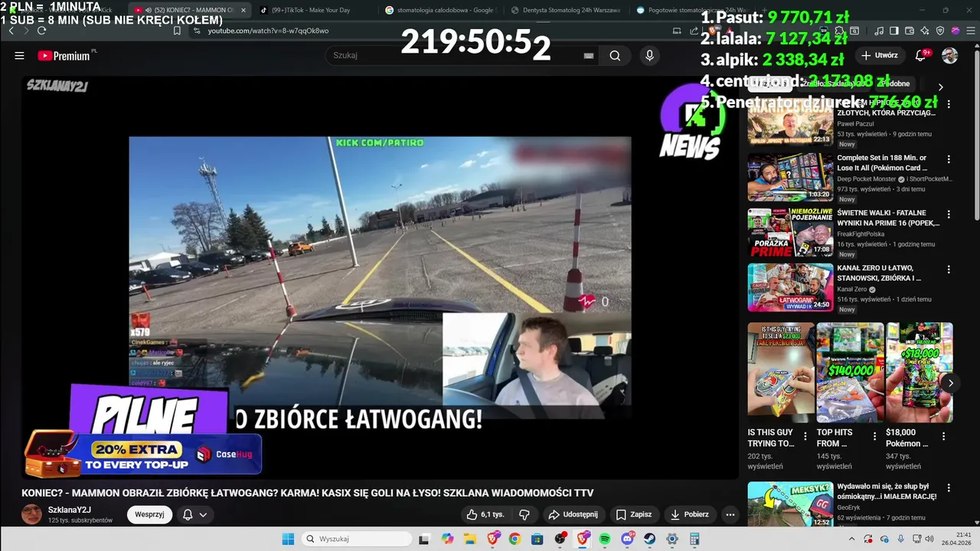Open YouTube notifications bell
This screenshot has height=551, width=980.
click(x=921, y=56)
